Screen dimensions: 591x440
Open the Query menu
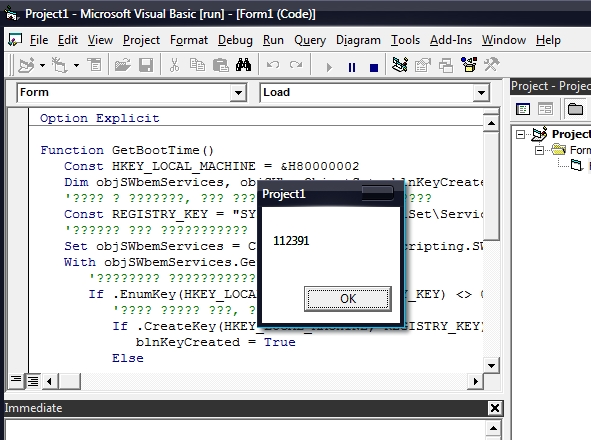(x=310, y=40)
